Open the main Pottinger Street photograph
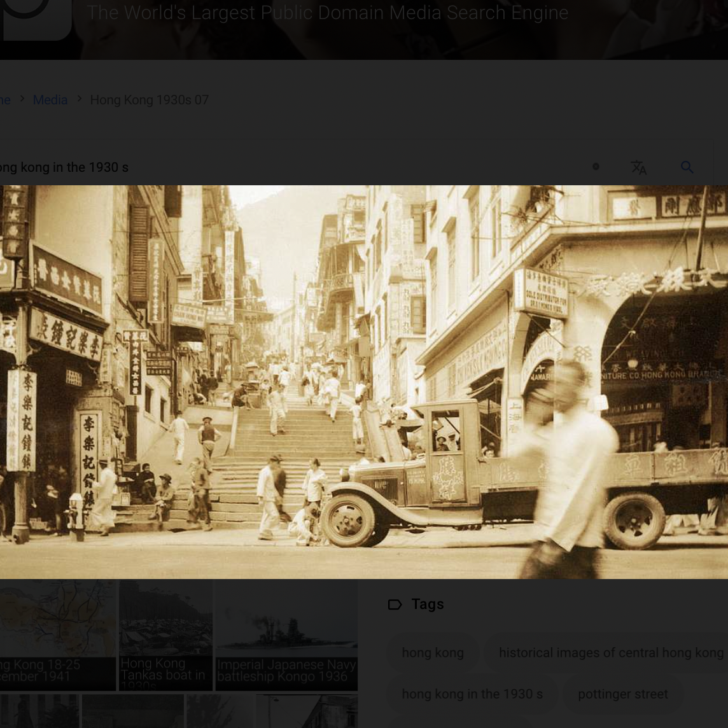The image size is (728, 728). (x=364, y=382)
